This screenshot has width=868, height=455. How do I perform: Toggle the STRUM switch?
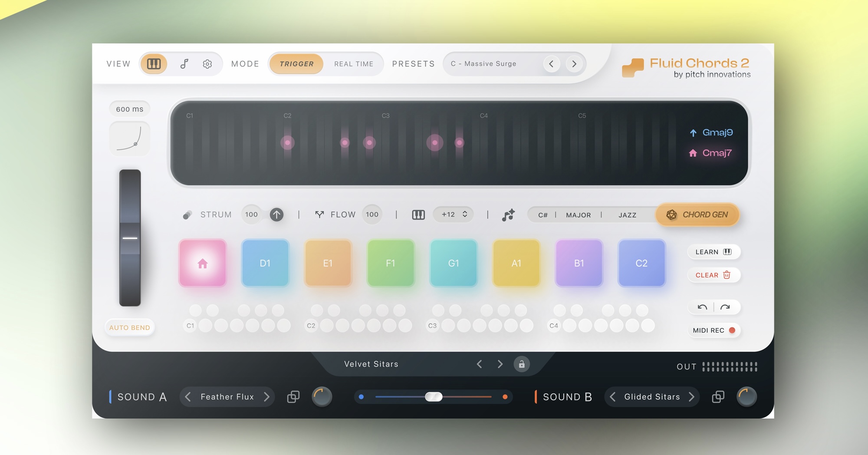[x=187, y=214]
